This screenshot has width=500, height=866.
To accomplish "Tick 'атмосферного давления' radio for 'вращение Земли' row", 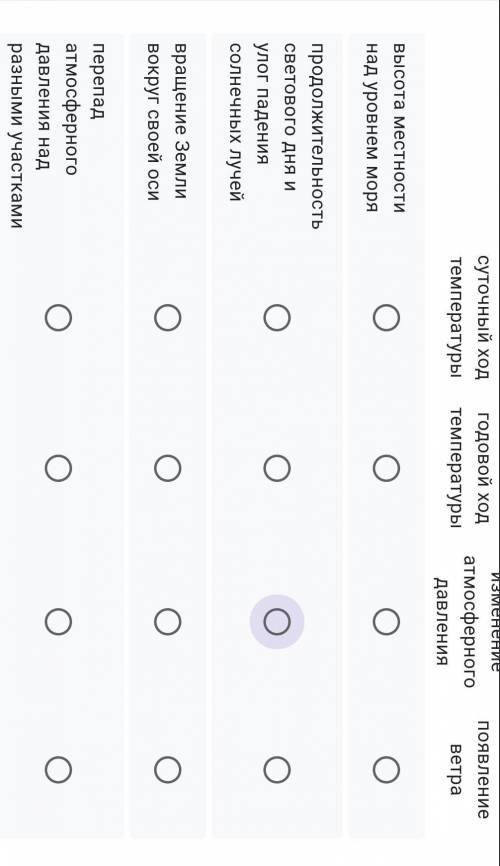I will 167,622.
